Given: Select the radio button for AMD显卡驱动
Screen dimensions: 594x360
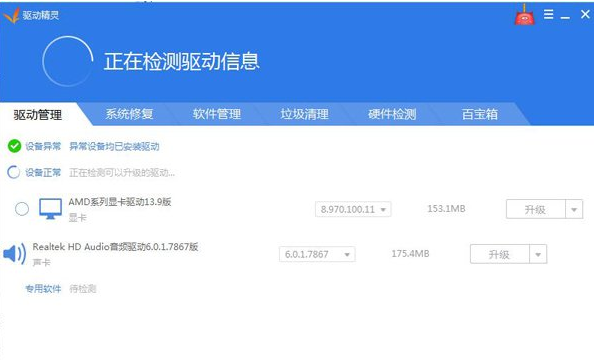Looking at the screenshot, I should pyautogui.click(x=22, y=209).
